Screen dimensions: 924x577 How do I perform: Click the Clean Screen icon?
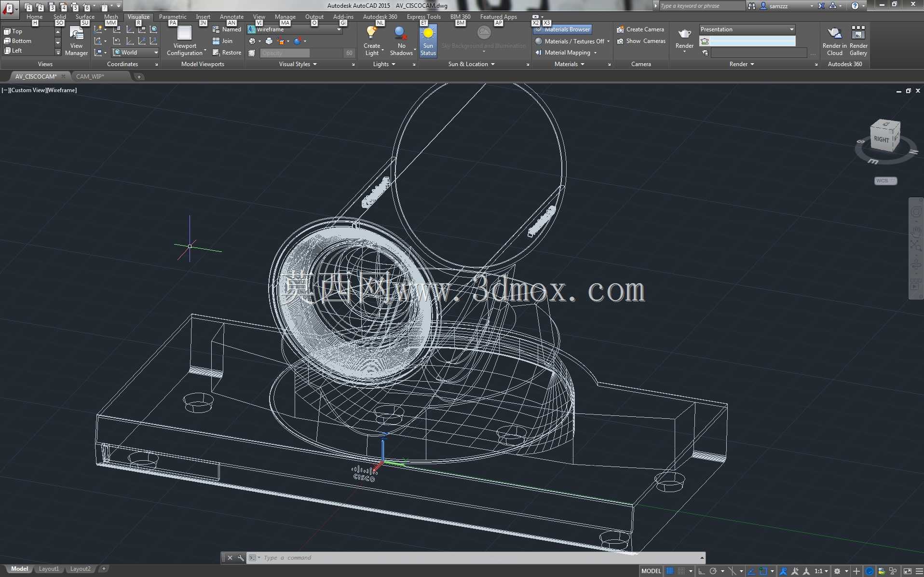tap(908, 571)
